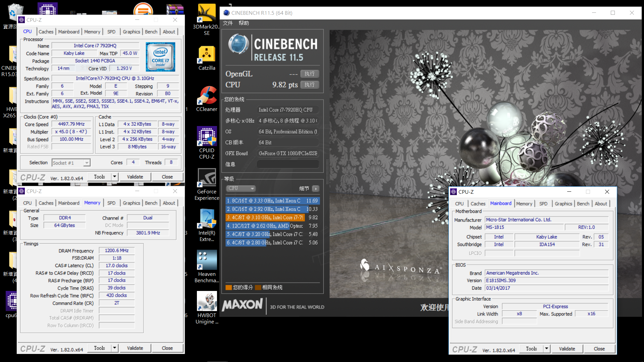Viewport: 644px width, 362px height.
Task: Open Bench tab in top CPU-Z window
Action: 151,32
